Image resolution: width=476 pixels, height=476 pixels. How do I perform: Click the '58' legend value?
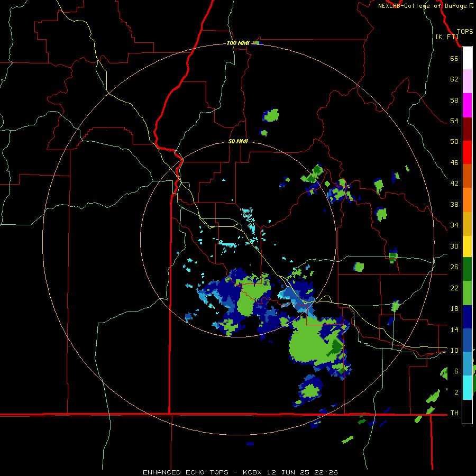click(x=454, y=100)
